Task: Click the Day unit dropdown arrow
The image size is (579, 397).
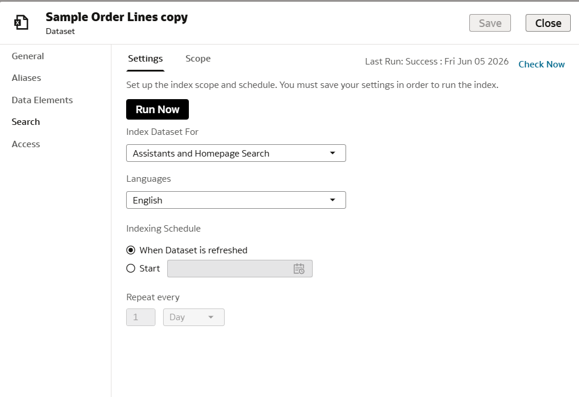Action: [x=211, y=317]
